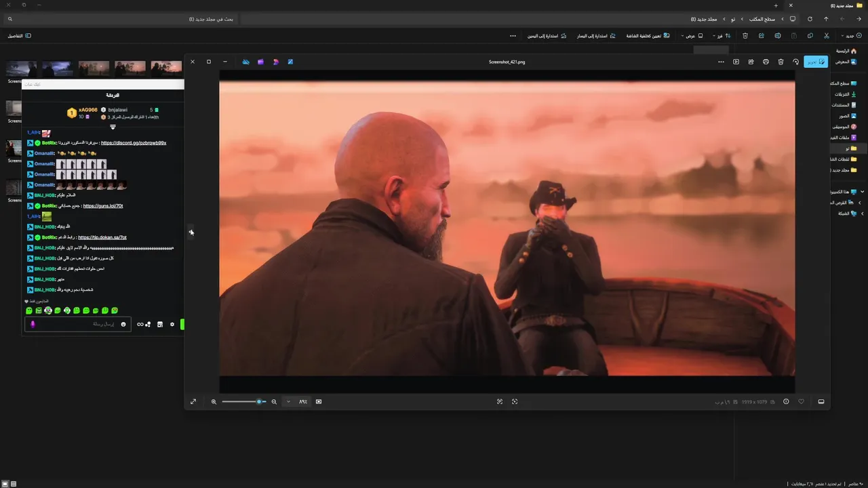The image size is (868, 488).
Task: Select third screenshot thumbnail in Explorer top row
Action: click(x=94, y=68)
